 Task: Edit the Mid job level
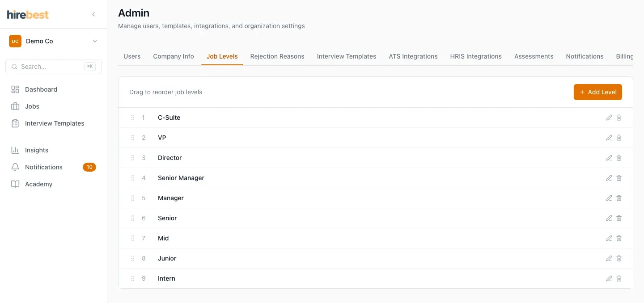coord(609,238)
